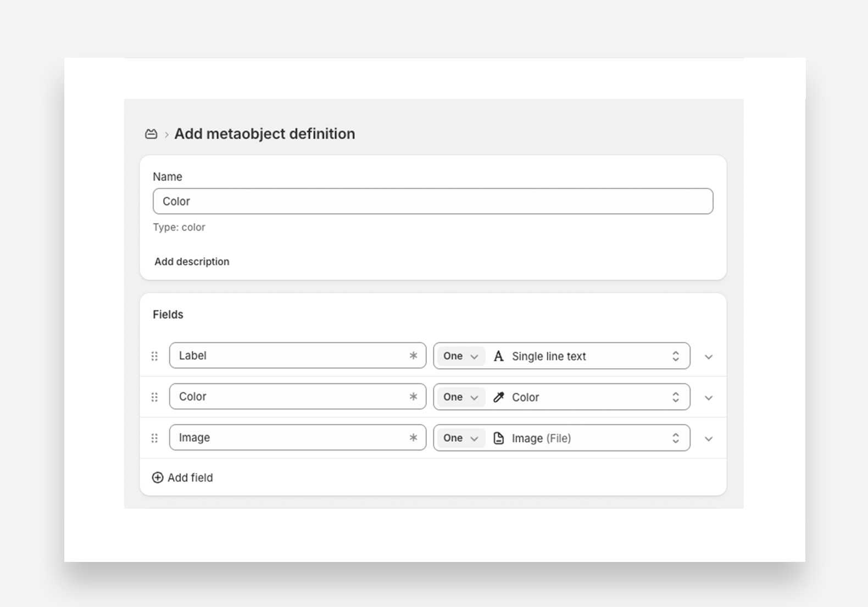Expand the Image field row options chevron
The image size is (868, 607).
pos(709,439)
